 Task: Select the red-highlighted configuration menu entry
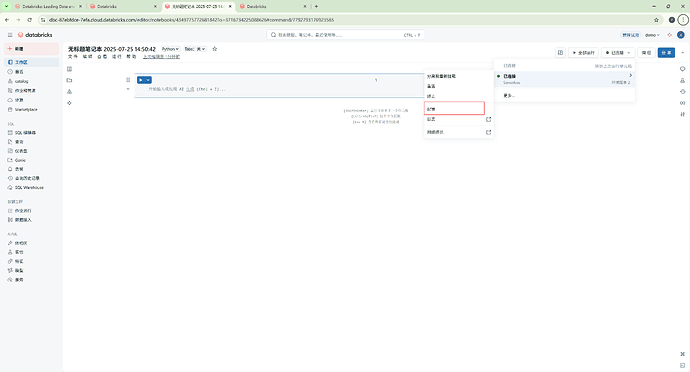click(x=454, y=108)
